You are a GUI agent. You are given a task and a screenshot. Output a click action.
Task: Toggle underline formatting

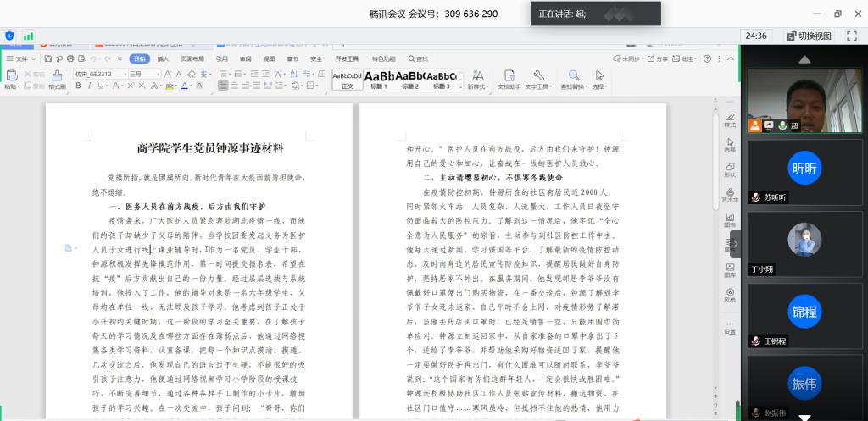102,86
